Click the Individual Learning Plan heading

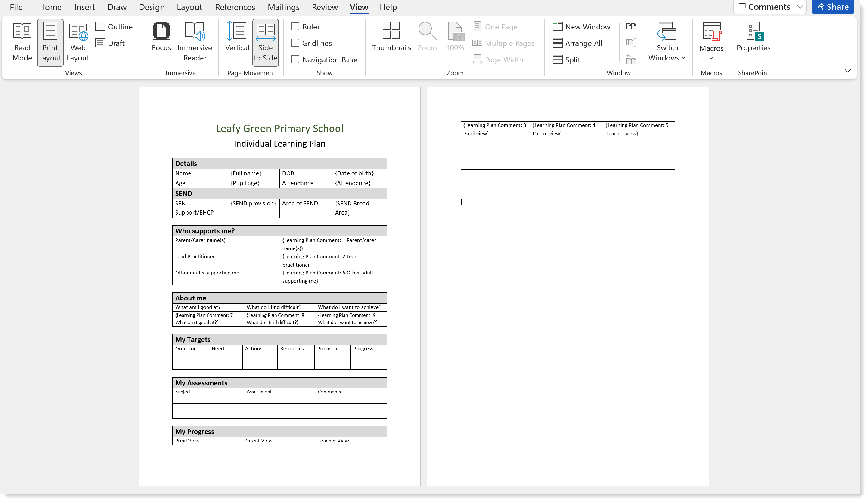(x=279, y=144)
